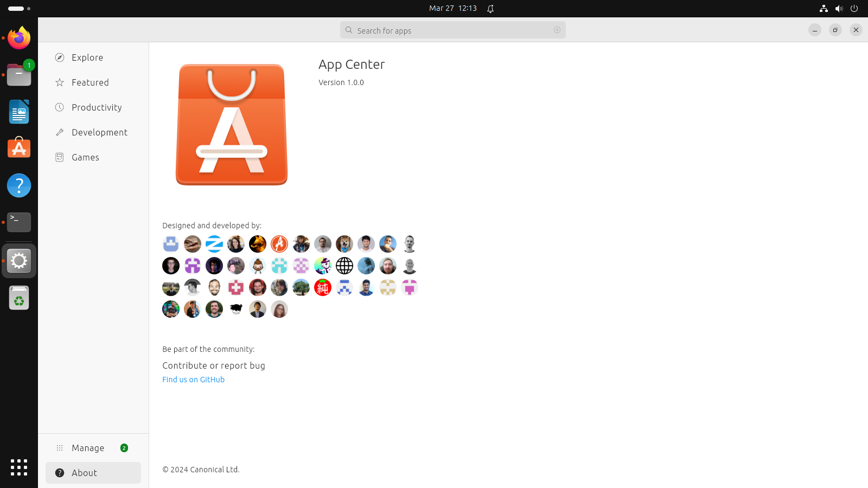Click the teal pixel identicon avatar
The image size is (868, 488).
tap(279, 266)
